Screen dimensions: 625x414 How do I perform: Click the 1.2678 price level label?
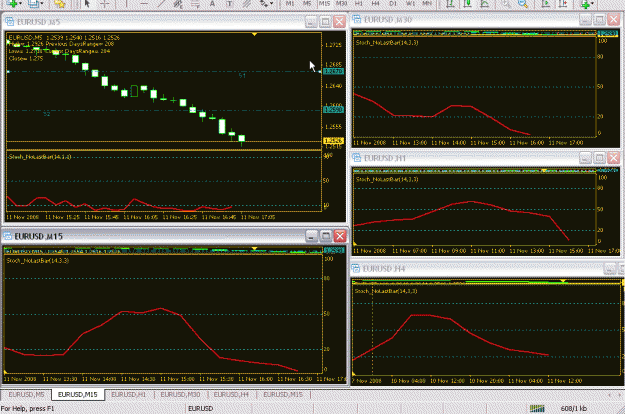point(333,71)
